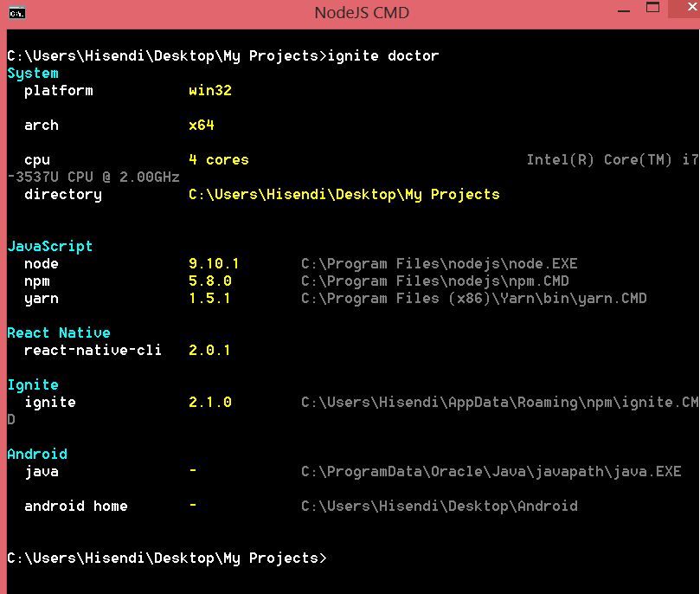
Task: Click the java.EXE path
Action: coord(491,472)
